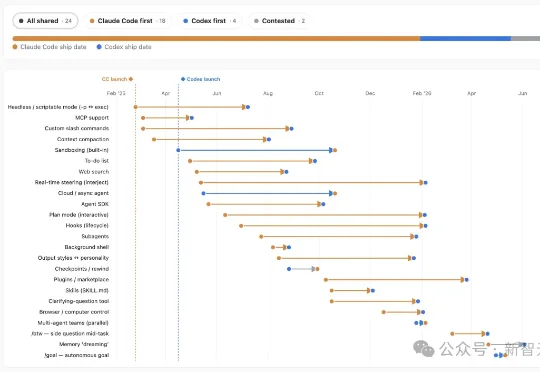Click the CC launch marker
This screenshot has width=540, height=372.
[117, 79]
